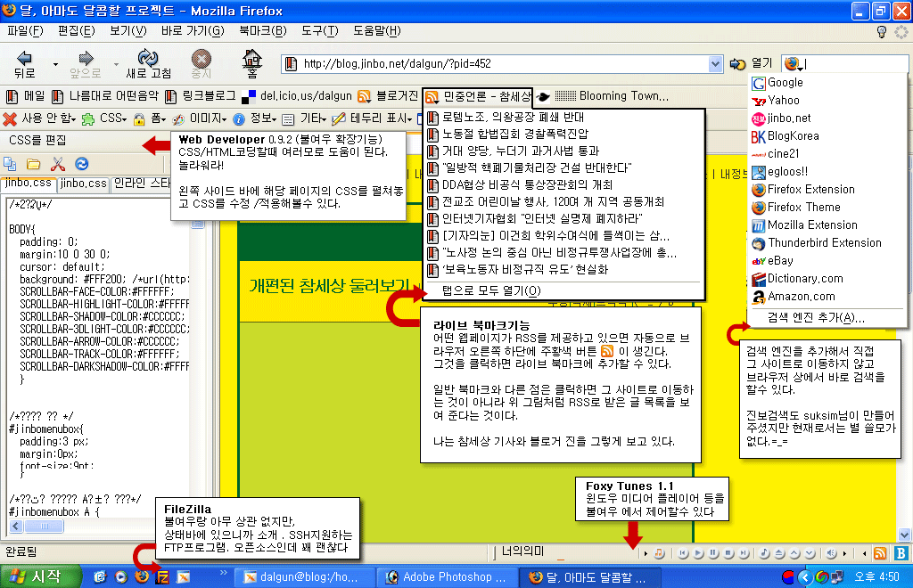The image size is (913, 588).
Task: Go to the home page via 홈
Action: point(252,63)
